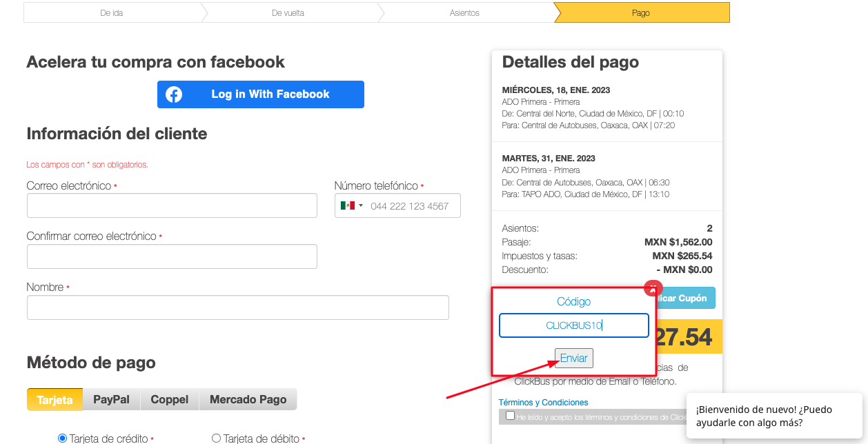This screenshot has height=444, width=868.
Task: Click the coupon Código input field
Action: (x=574, y=325)
